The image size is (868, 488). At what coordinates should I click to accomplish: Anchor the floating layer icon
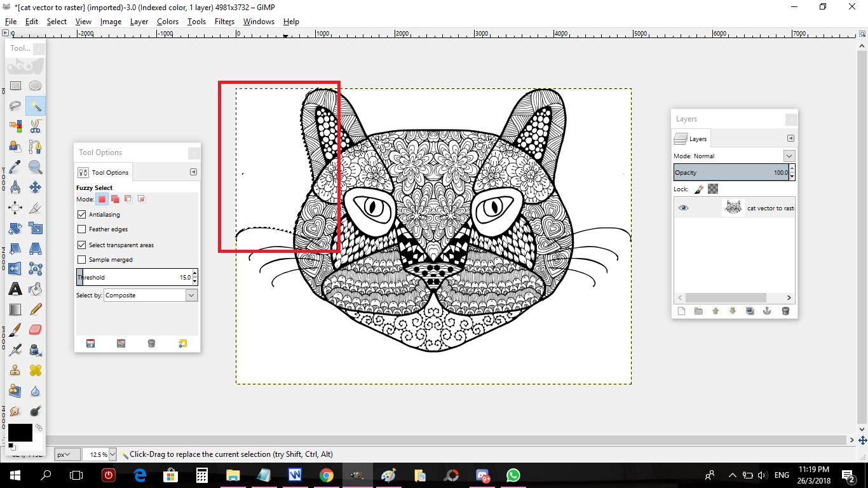tap(768, 311)
